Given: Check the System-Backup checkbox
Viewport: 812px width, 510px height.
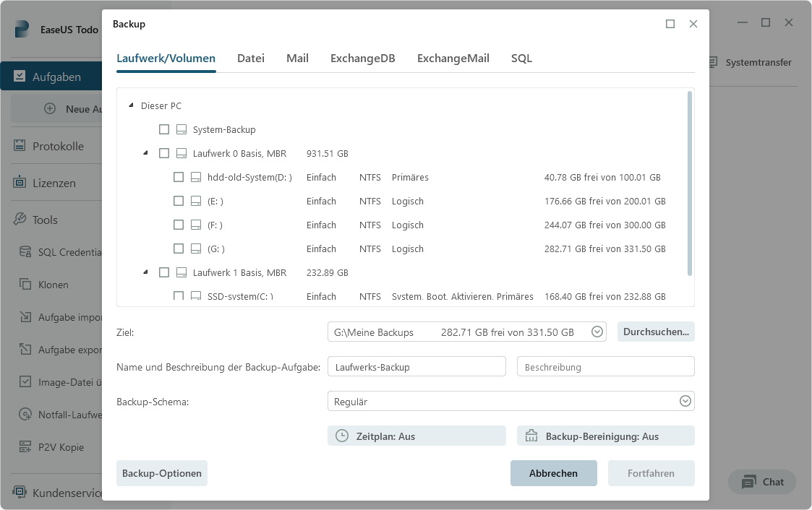Looking at the screenshot, I should click(164, 129).
